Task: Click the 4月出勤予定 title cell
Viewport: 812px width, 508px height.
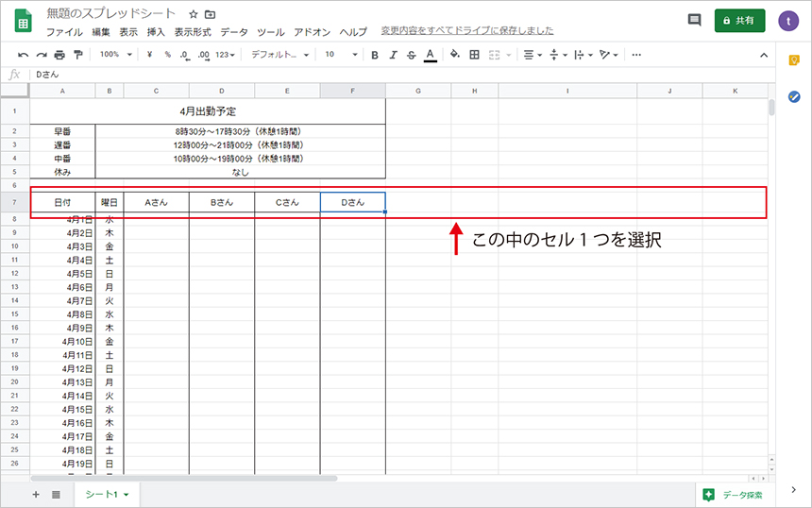Action: click(x=208, y=111)
